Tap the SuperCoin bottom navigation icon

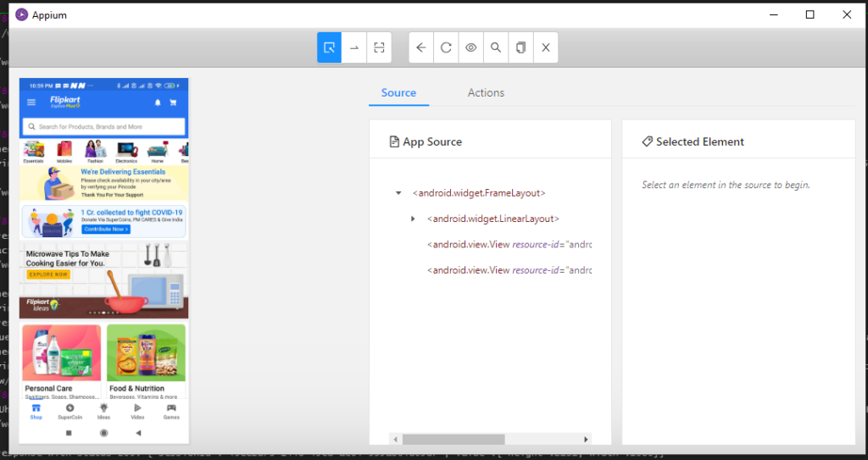click(x=70, y=412)
